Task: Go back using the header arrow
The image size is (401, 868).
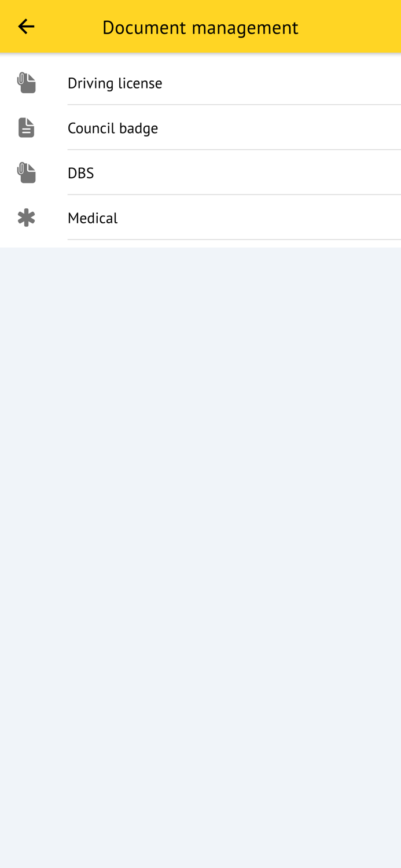Action: pyautogui.click(x=26, y=27)
